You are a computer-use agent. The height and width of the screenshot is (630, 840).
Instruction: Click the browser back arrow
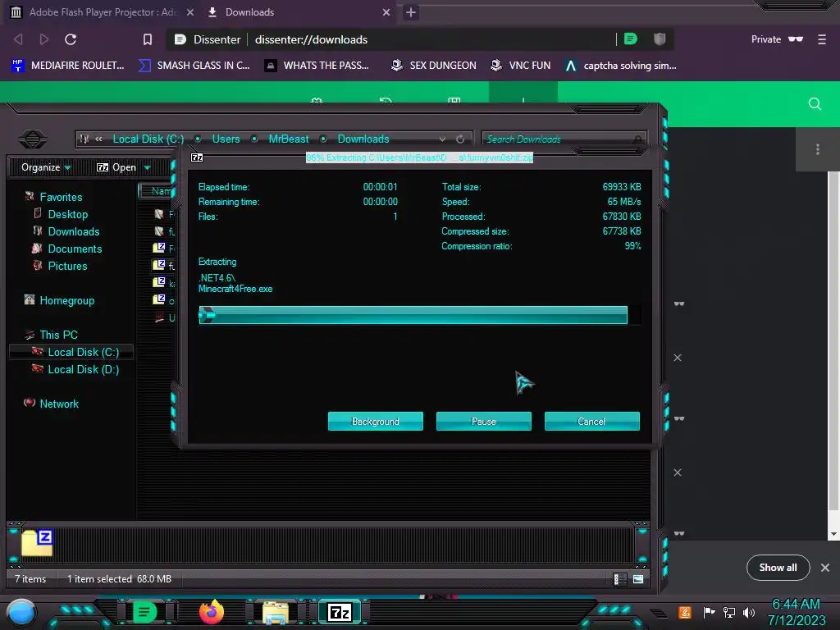[18, 39]
